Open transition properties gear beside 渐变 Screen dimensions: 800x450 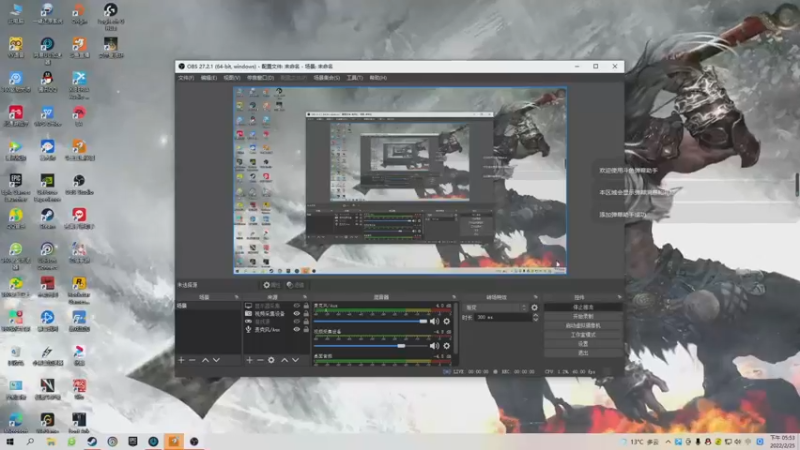coord(534,308)
